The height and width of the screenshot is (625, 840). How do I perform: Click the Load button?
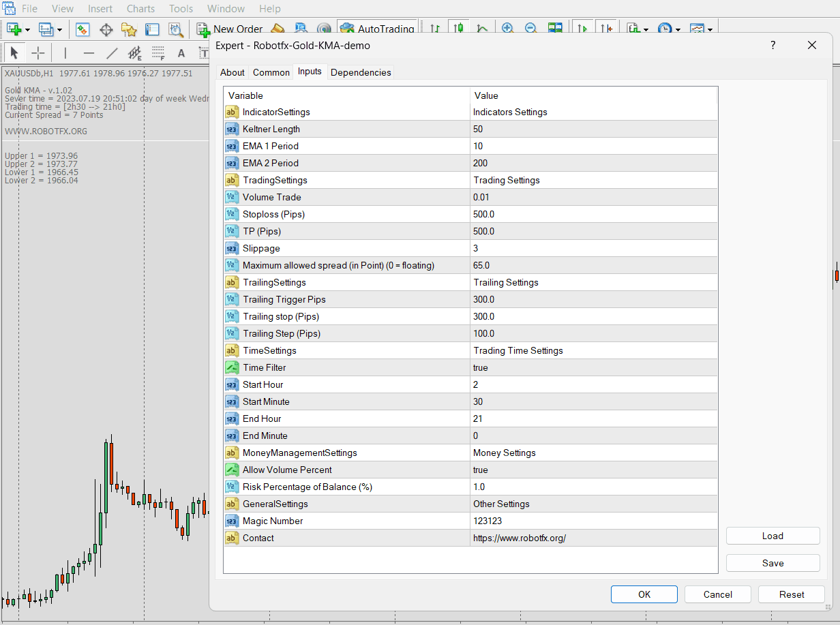click(772, 536)
